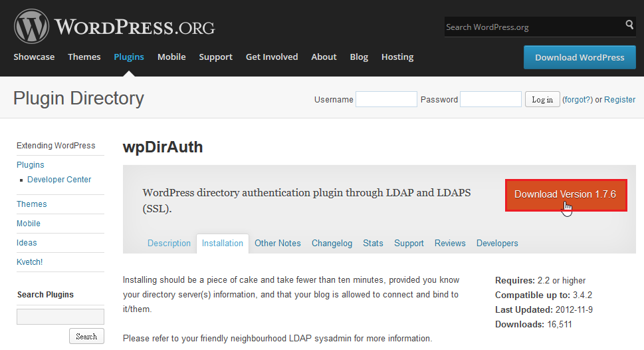Open Developer Center sidebar link
This screenshot has width=644, height=350.
[59, 179]
